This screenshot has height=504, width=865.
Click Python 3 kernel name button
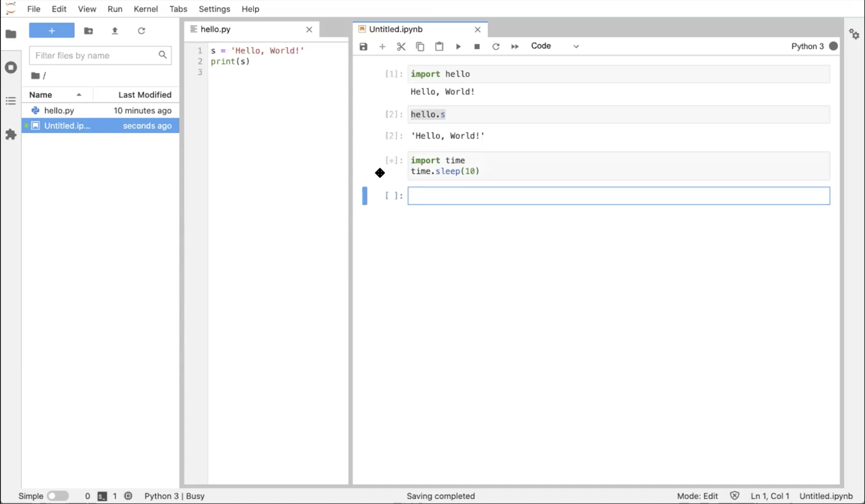(x=807, y=46)
